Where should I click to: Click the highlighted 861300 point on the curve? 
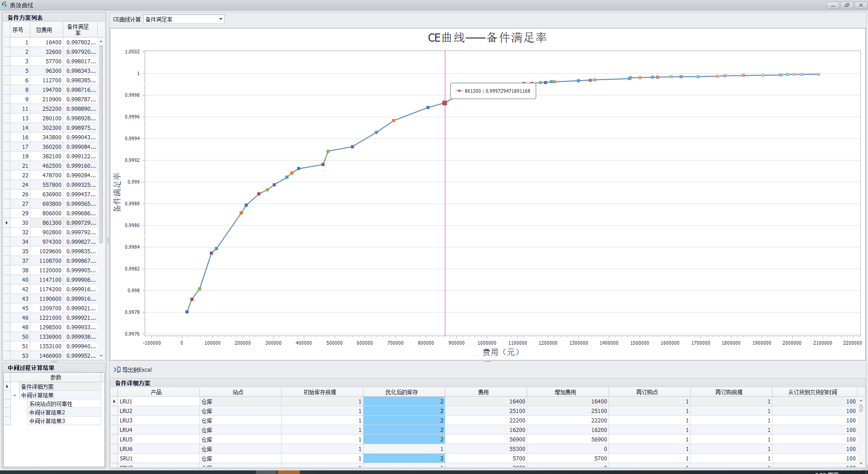pos(445,103)
